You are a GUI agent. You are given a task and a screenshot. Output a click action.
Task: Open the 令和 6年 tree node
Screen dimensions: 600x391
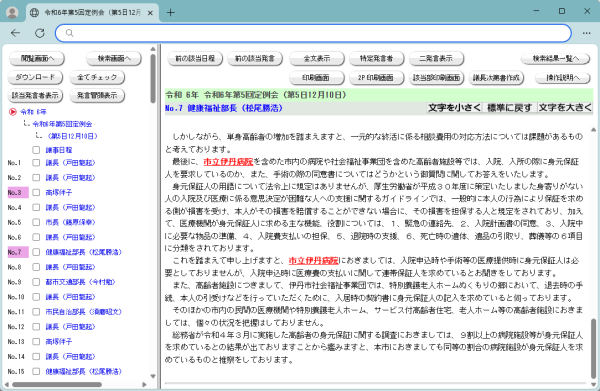[33, 112]
